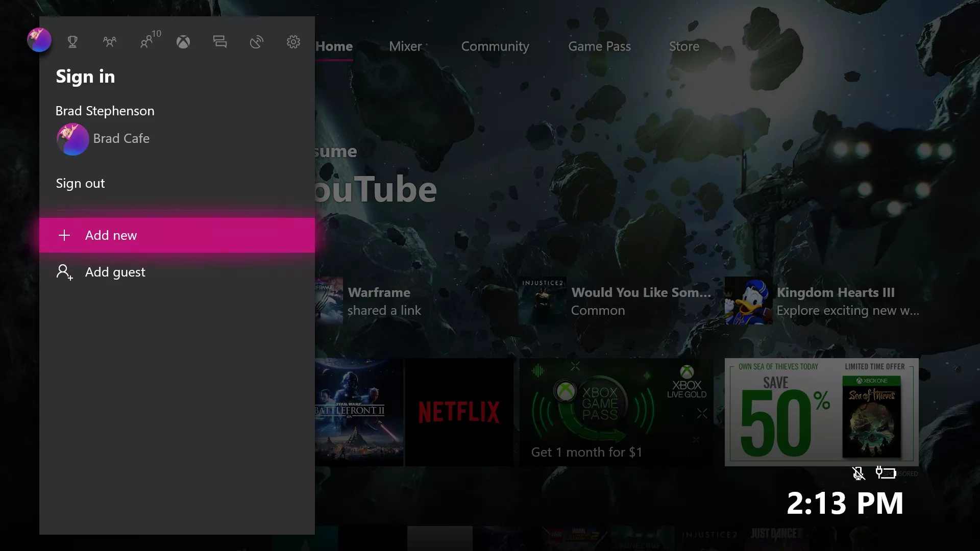Open the Messages chat tab
980x551 pixels.
tap(220, 42)
